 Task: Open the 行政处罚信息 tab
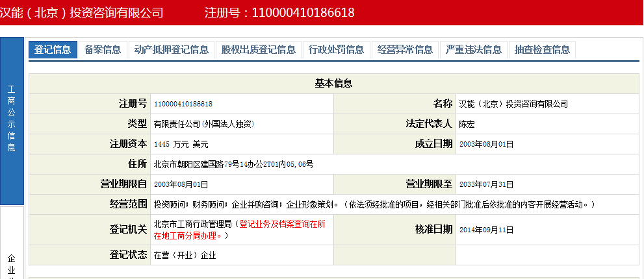pos(337,50)
